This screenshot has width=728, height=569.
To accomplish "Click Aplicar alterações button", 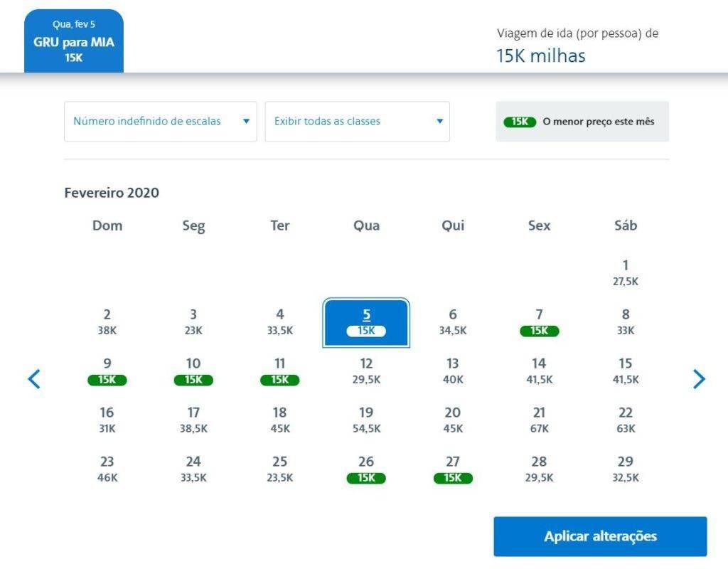I will tap(600, 536).
